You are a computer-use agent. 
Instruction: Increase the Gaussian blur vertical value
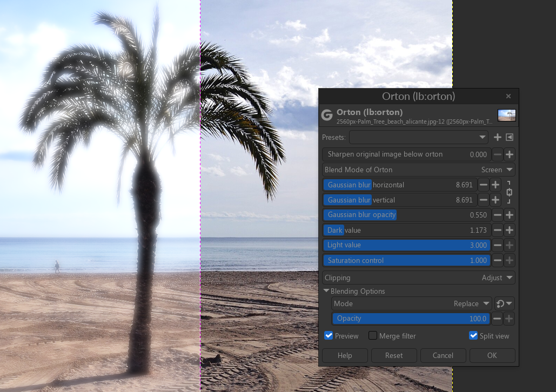[495, 200]
